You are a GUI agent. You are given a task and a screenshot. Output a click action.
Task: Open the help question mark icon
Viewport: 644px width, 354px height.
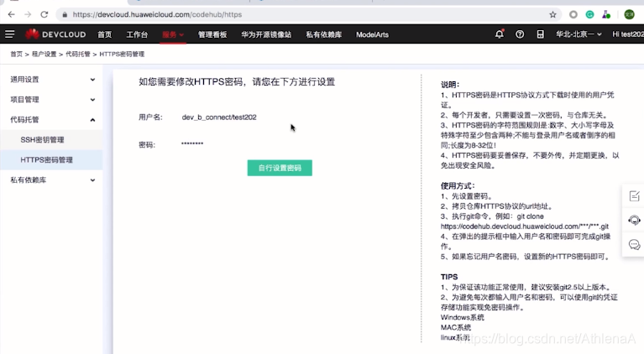520,34
